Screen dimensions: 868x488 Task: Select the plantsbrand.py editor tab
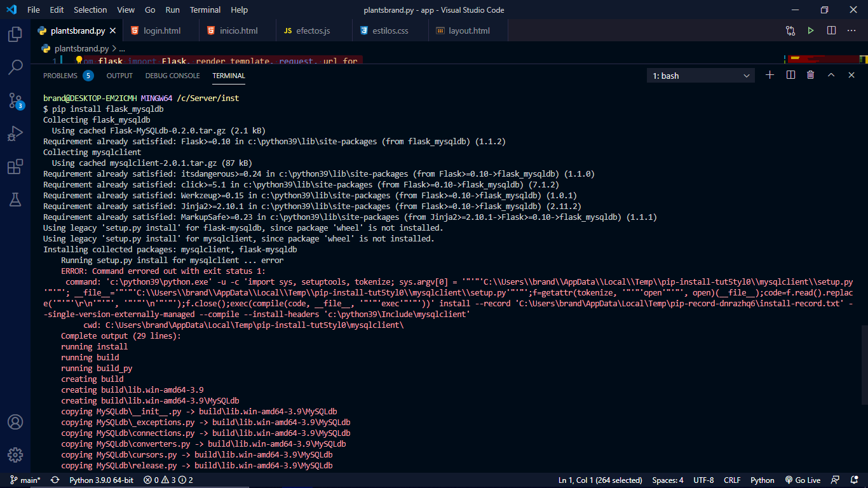tap(77, 30)
